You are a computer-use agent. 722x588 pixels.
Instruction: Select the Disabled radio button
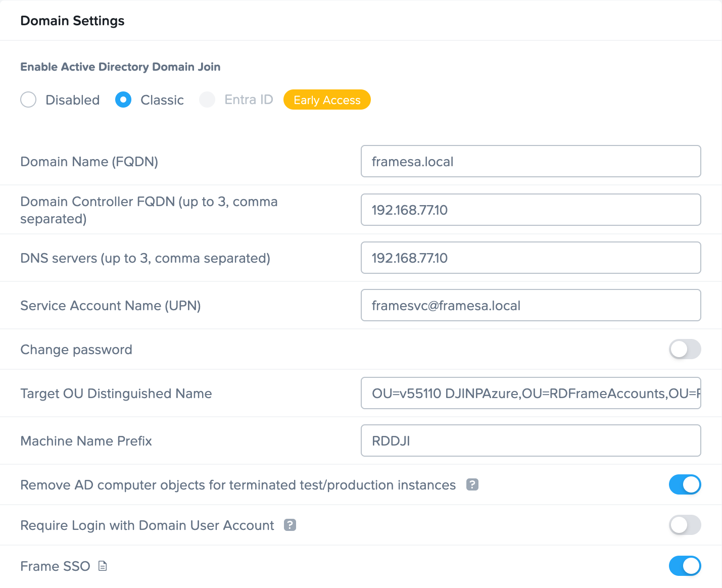coord(28,100)
